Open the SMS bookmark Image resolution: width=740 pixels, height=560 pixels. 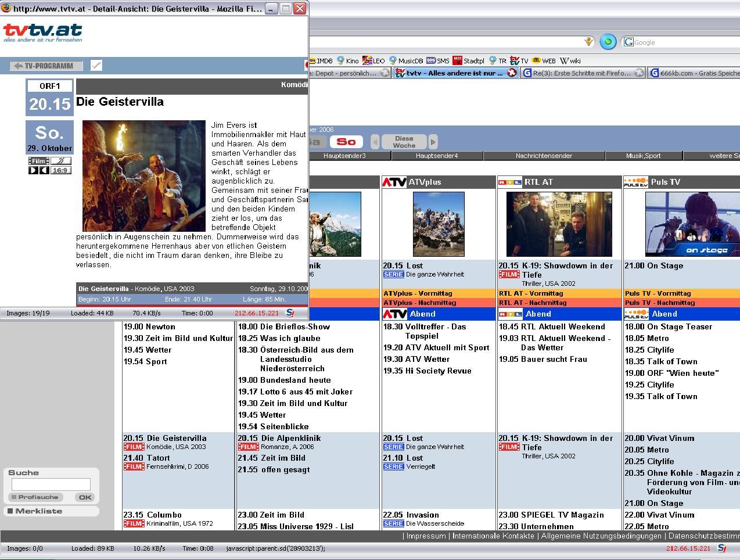pyautogui.click(x=438, y=60)
